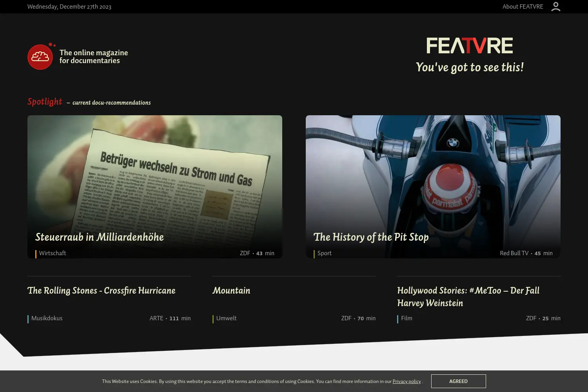The width and height of the screenshot is (588, 392).
Task: Open the About FEATVRE link
Action: (x=523, y=7)
